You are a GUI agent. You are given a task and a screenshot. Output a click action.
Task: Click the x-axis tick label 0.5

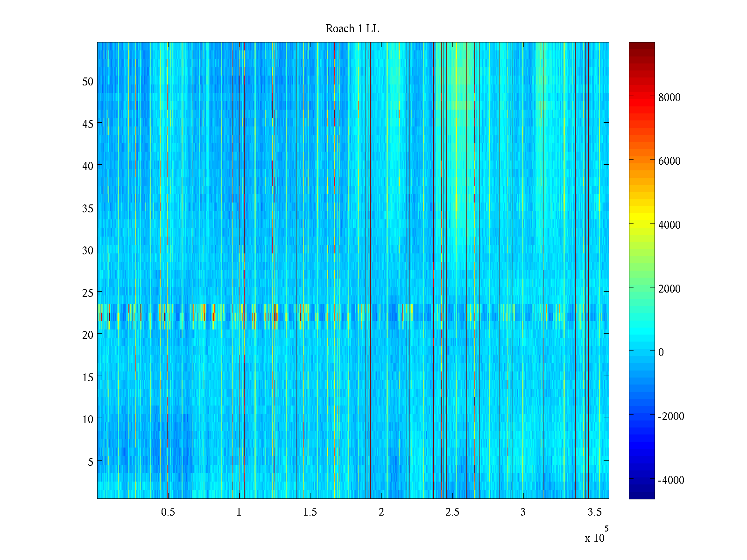click(x=168, y=512)
